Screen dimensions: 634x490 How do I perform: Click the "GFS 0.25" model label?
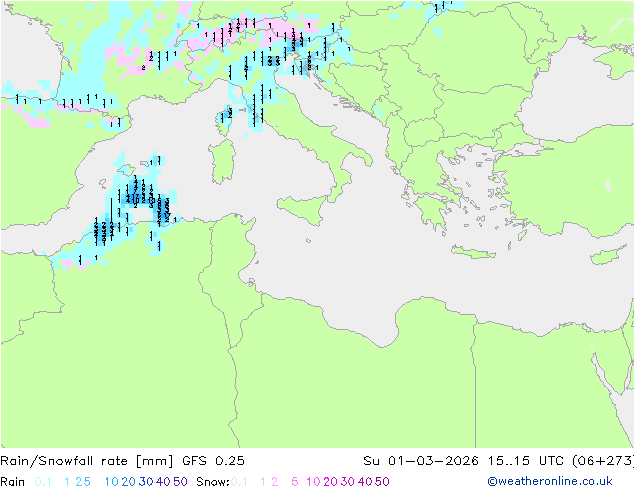pyautogui.click(x=213, y=461)
